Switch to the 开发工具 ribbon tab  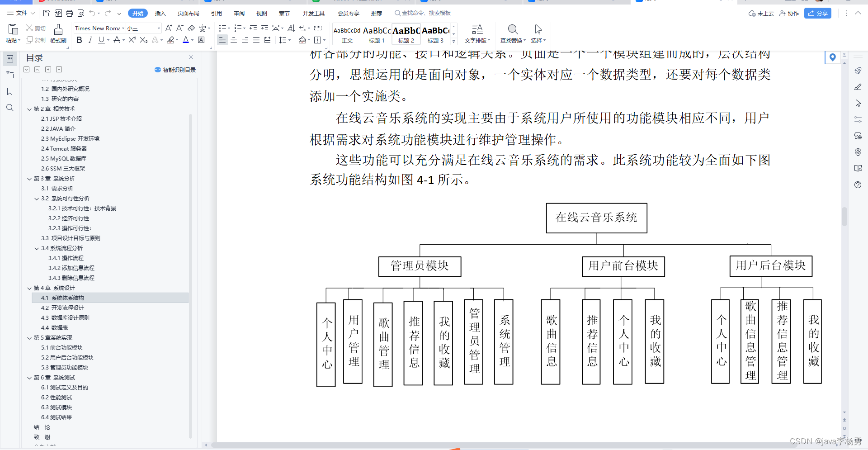tap(313, 13)
